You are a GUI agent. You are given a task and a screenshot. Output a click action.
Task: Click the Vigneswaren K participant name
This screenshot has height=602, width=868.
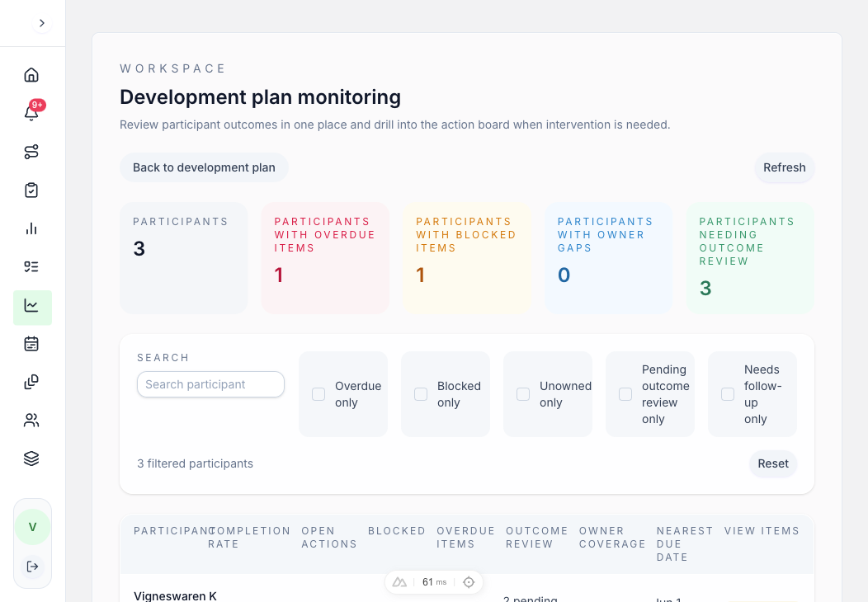tap(175, 596)
